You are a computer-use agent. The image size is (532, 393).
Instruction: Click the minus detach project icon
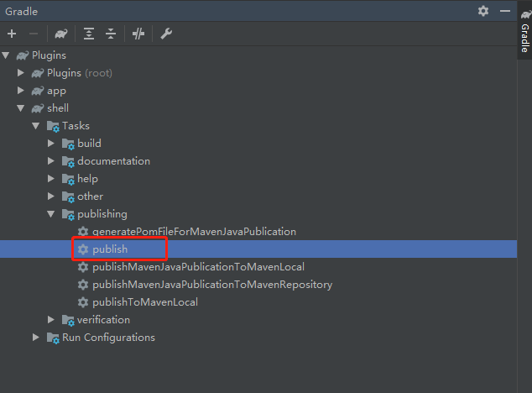pyautogui.click(x=34, y=34)
